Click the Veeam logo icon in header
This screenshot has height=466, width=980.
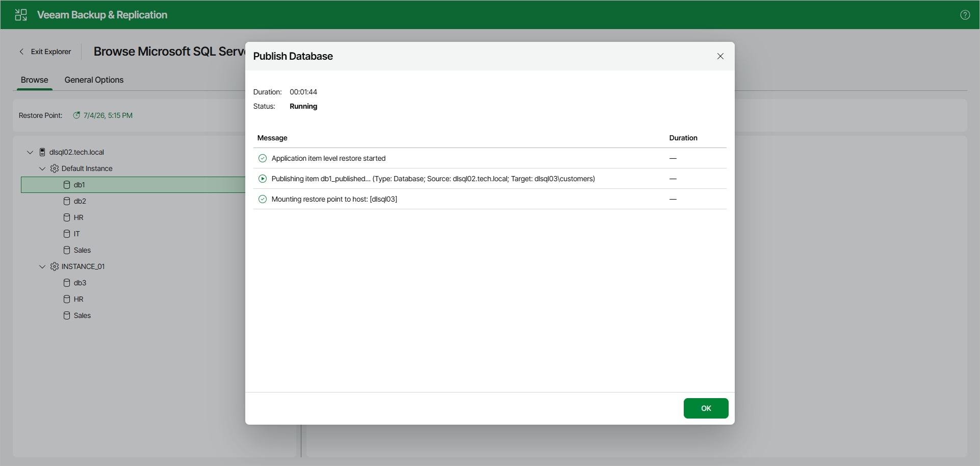click(21, 15)
